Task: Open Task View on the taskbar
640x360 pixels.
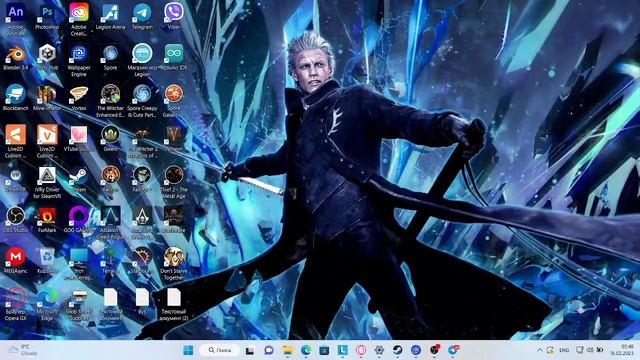Action: click(250, 350)
